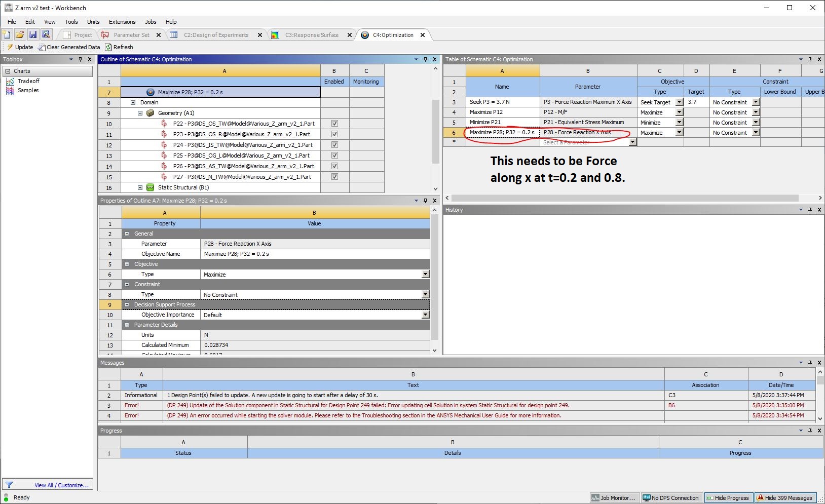The image size is (825, 504).
Task: Disable the P27 parameter checkbox
Action: point(334,177)
